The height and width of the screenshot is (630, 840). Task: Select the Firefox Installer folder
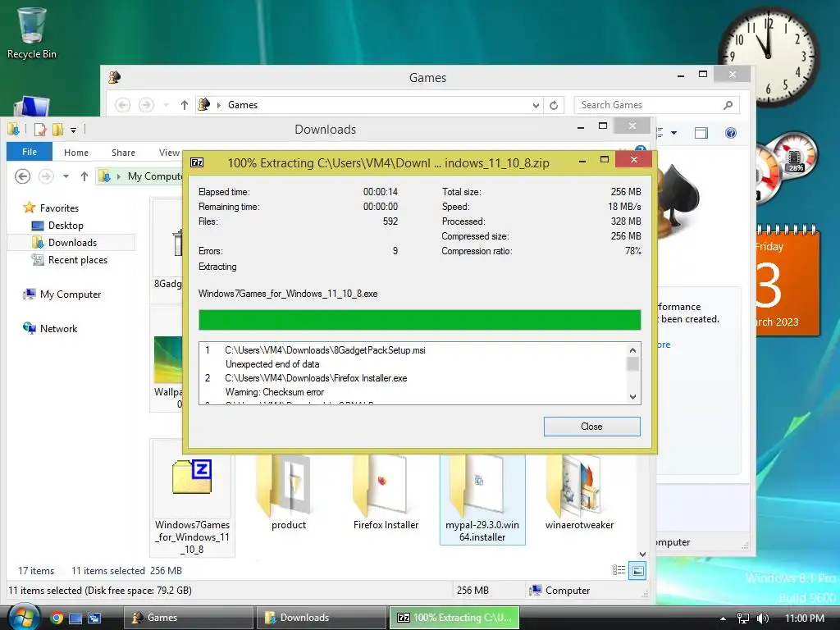[386, 493]
